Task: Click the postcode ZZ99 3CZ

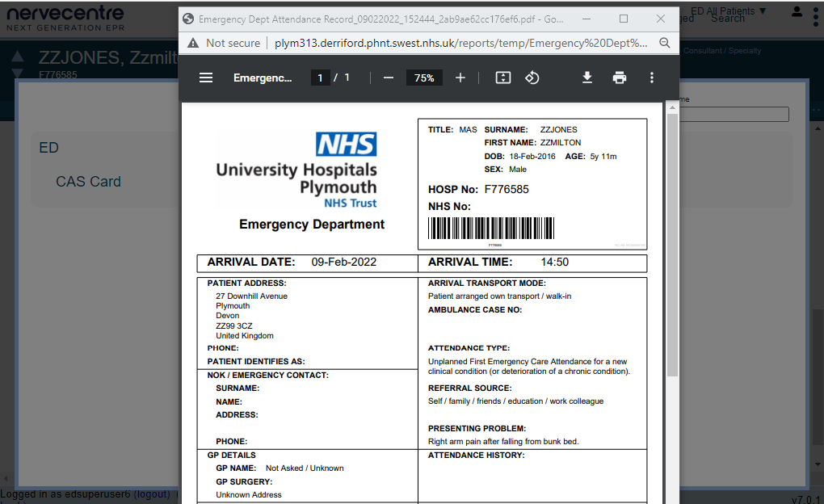Action: (x=233, y=325)
